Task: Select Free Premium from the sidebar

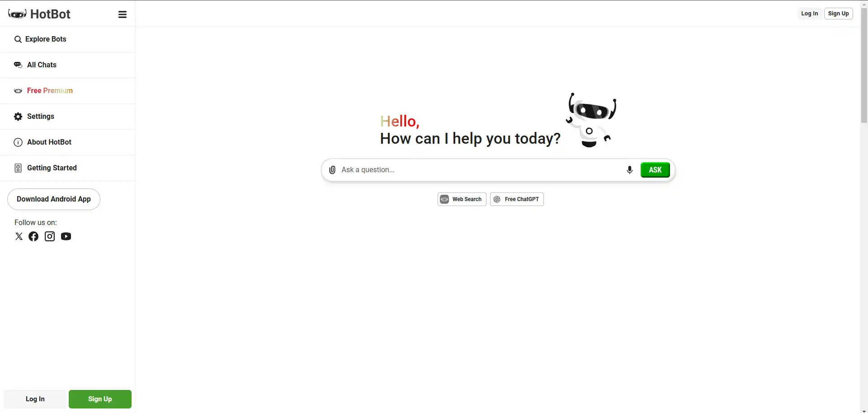Action: pos(50,90)
